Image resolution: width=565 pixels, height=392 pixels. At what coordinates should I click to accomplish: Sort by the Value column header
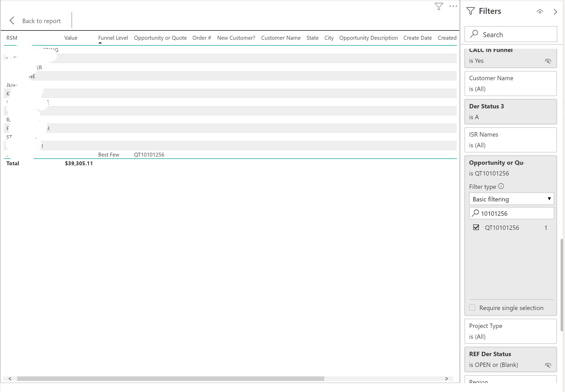(x=71, y=38)
